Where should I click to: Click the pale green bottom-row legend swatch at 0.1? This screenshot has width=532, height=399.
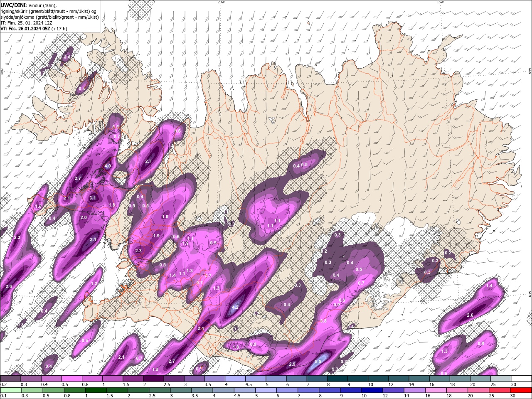click(x=10, y=390)
